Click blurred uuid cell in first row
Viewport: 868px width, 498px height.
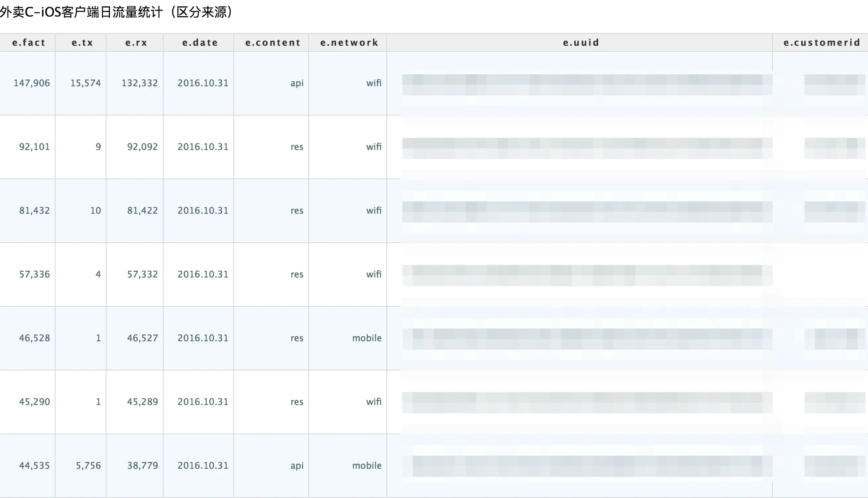(x=587, y=85)
